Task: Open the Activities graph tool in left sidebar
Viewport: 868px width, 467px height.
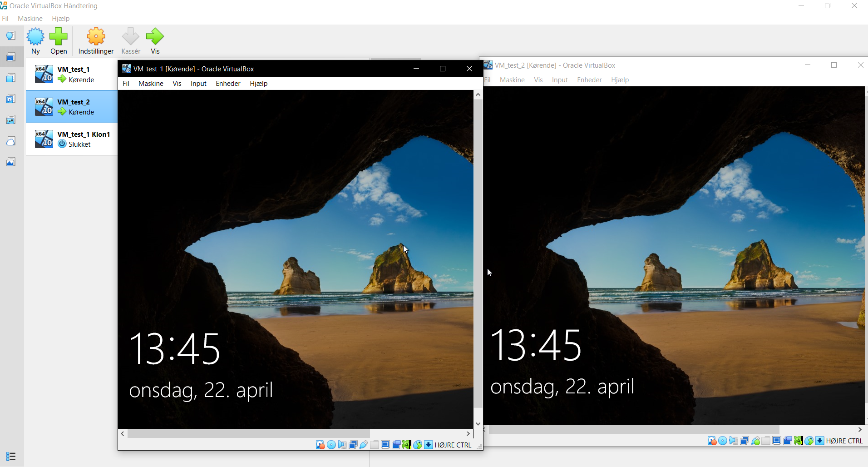Action: (x=11, y=162)
